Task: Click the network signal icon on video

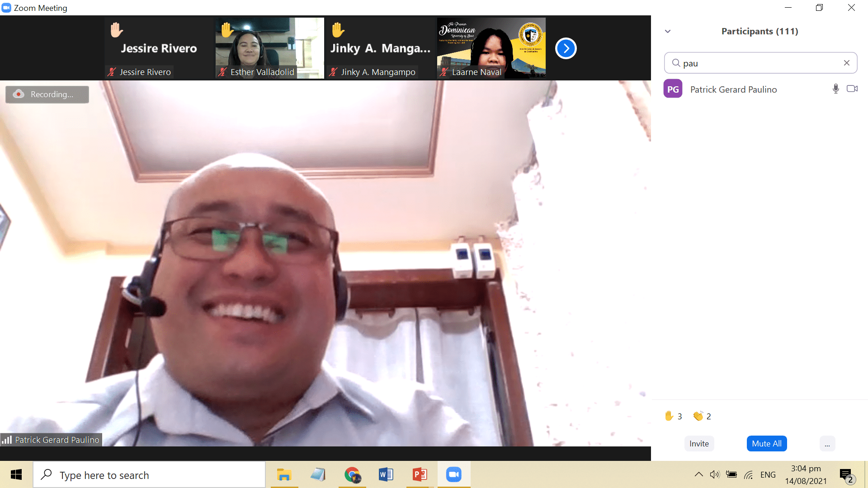Action: pyautogui.click(x=7, y=440)
